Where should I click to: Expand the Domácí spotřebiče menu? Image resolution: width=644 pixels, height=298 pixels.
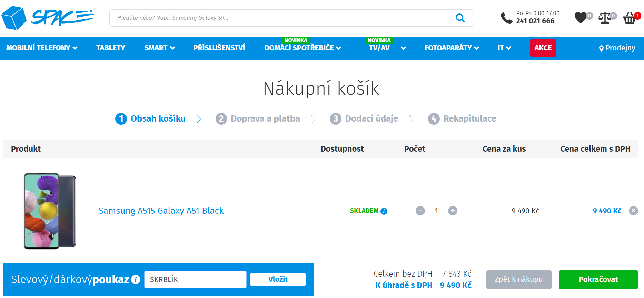[303, 48]
